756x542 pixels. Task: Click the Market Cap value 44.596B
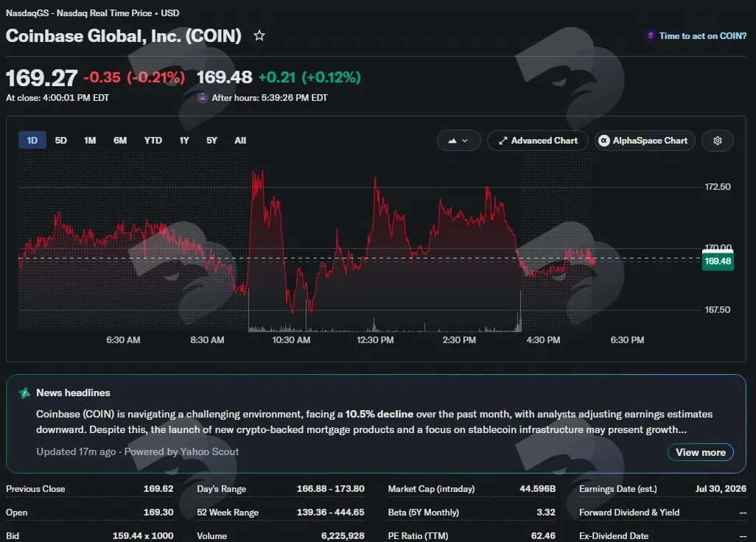tap(538, 488)
